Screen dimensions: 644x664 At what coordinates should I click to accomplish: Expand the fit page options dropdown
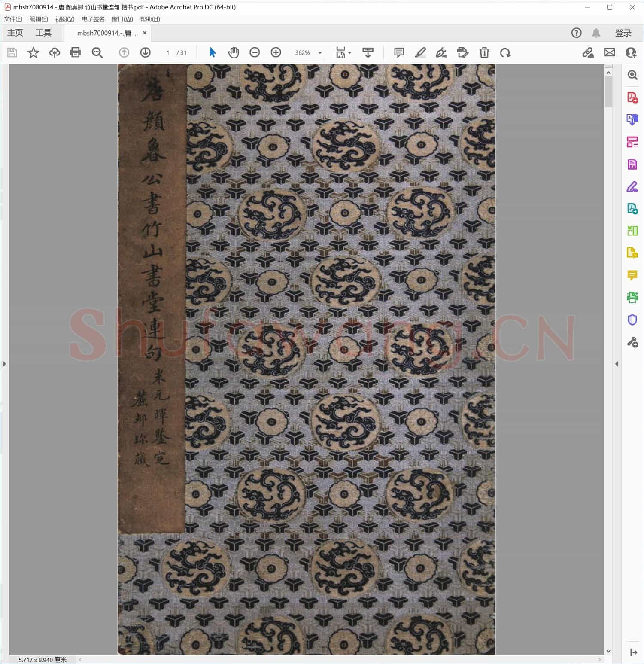point(350,53)
